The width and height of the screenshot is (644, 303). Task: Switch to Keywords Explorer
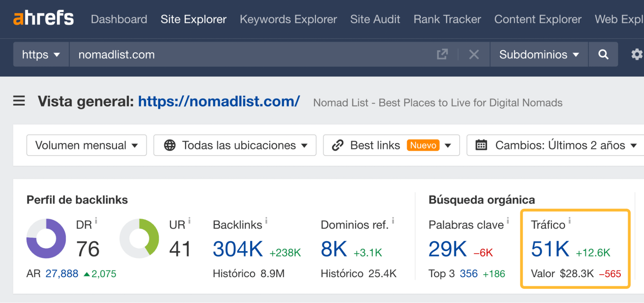point(288,19)
